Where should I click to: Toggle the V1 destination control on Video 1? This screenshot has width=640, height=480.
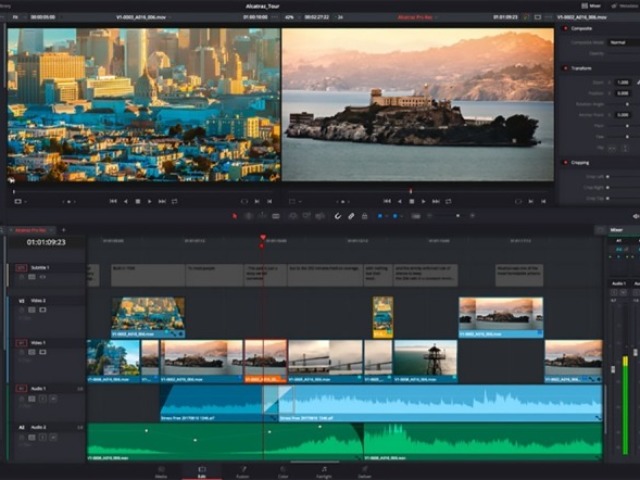(x=21, y=343)
